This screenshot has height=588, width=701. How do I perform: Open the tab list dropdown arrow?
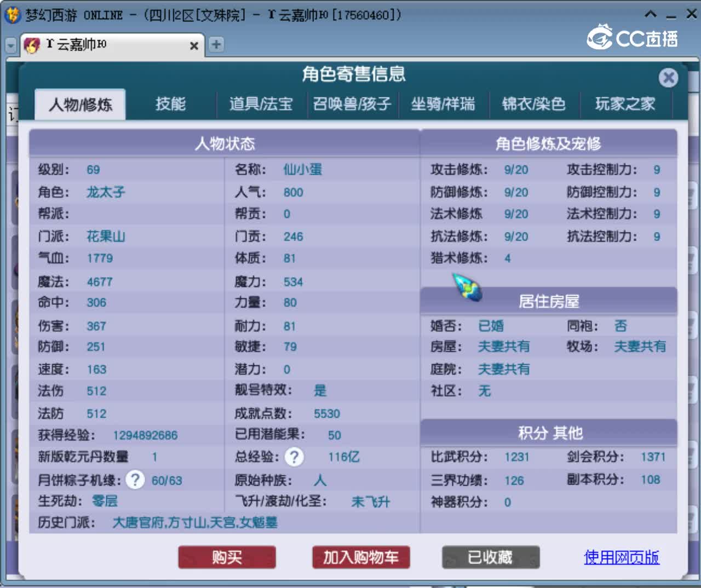tap(11, 45)
